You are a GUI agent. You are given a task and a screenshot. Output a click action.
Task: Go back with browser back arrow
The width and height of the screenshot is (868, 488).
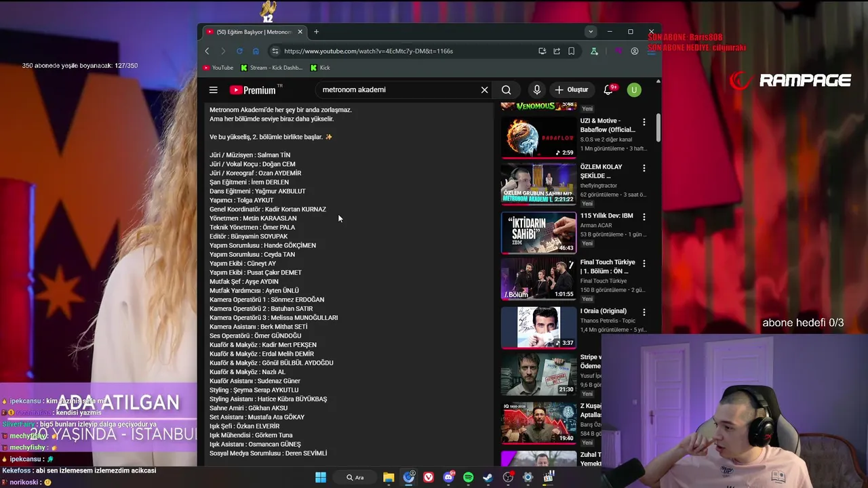pyautogui.click(x=208, y=51)
